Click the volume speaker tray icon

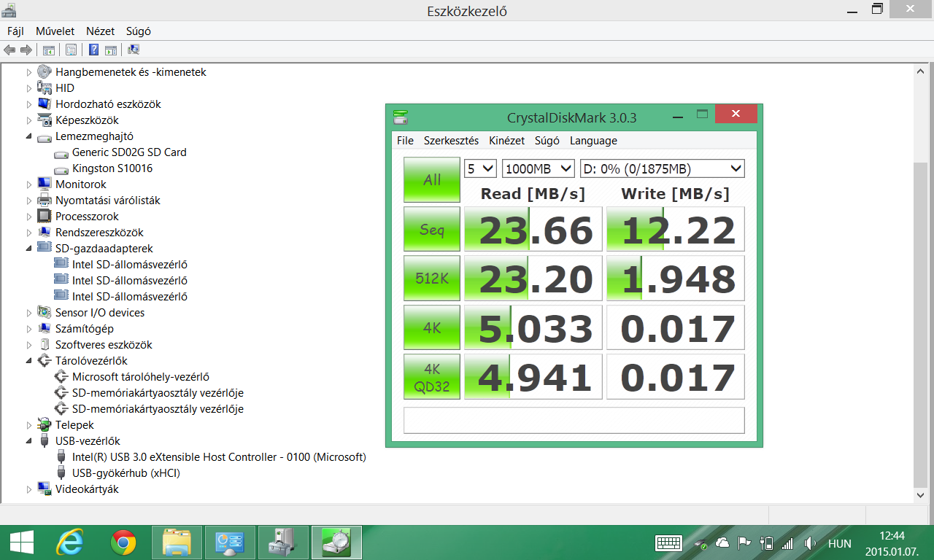pyautogui.click(x=809, y=543)
